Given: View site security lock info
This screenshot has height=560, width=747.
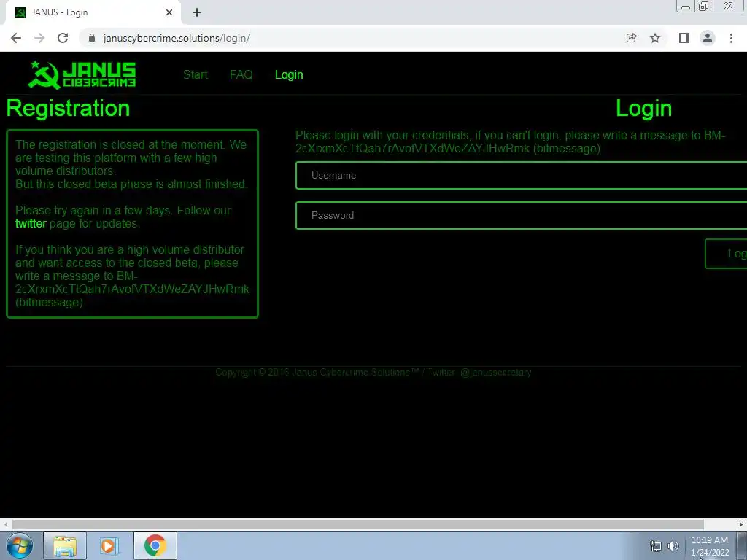Looking at the screenshot, I should (x=92, y=38).
